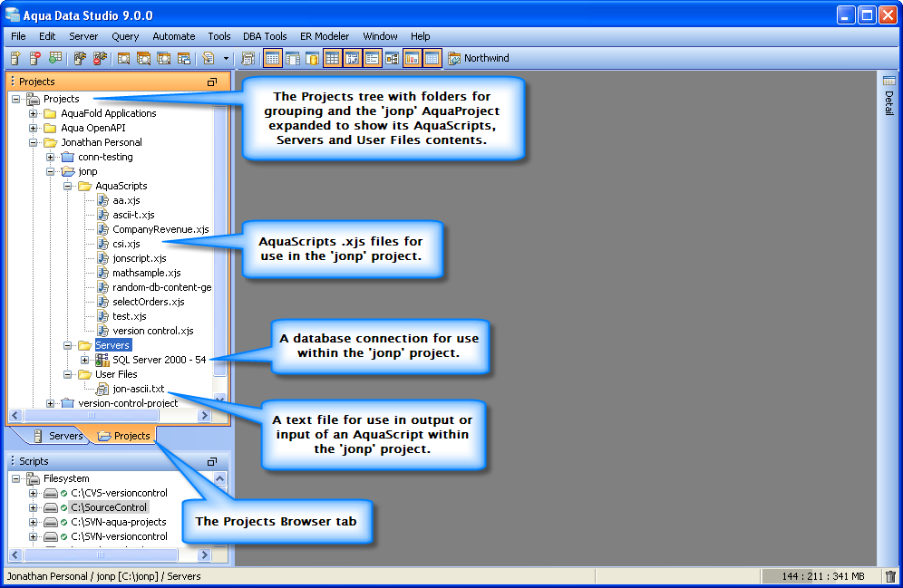This screenshot has width=903, height=588.
Task: Switch to the Projects browser tab
Action: (x=124, y=436)
